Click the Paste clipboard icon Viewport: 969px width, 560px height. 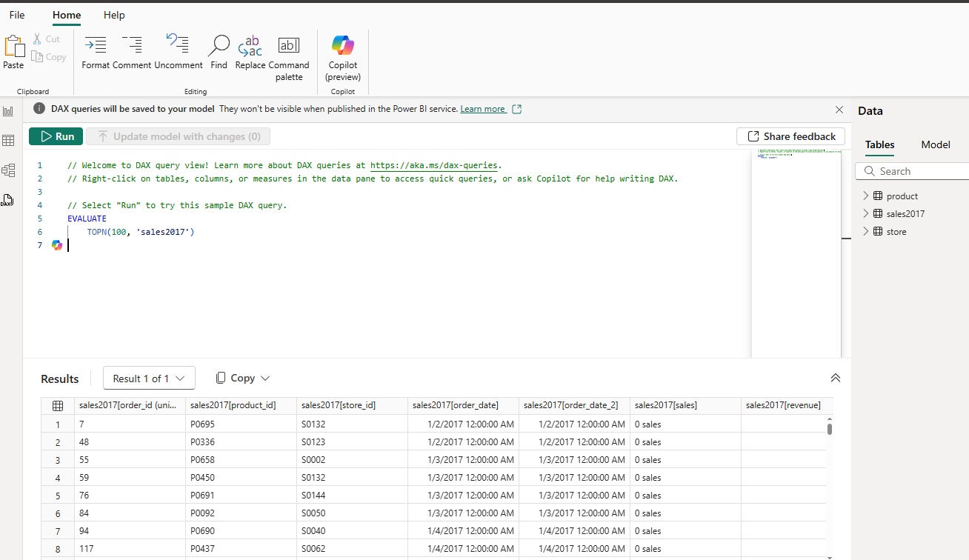14,47
